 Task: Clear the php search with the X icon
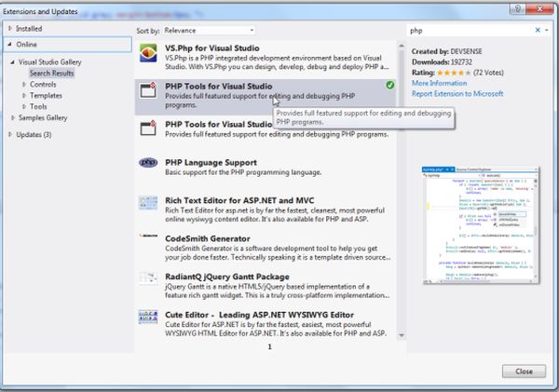(538, 31)
